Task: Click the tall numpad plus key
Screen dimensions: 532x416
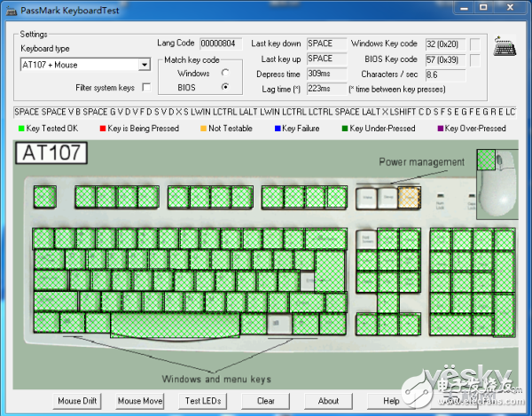Action: tap(505, 271)
